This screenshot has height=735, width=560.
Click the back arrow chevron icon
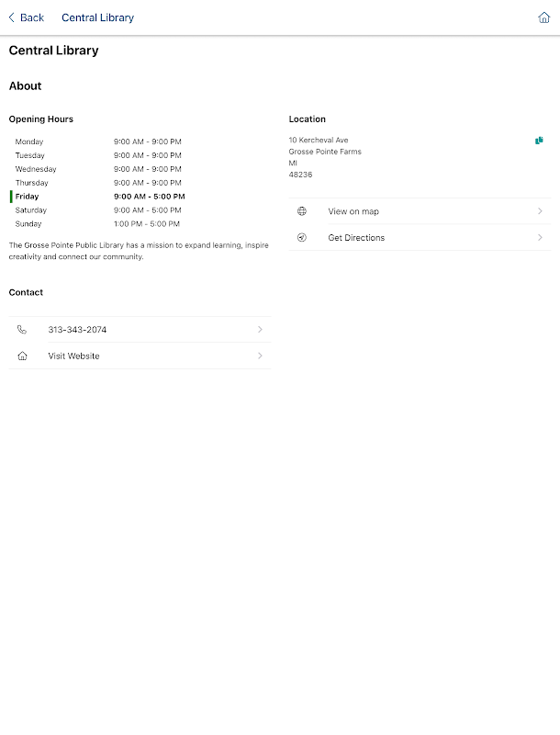coord(12,17)
